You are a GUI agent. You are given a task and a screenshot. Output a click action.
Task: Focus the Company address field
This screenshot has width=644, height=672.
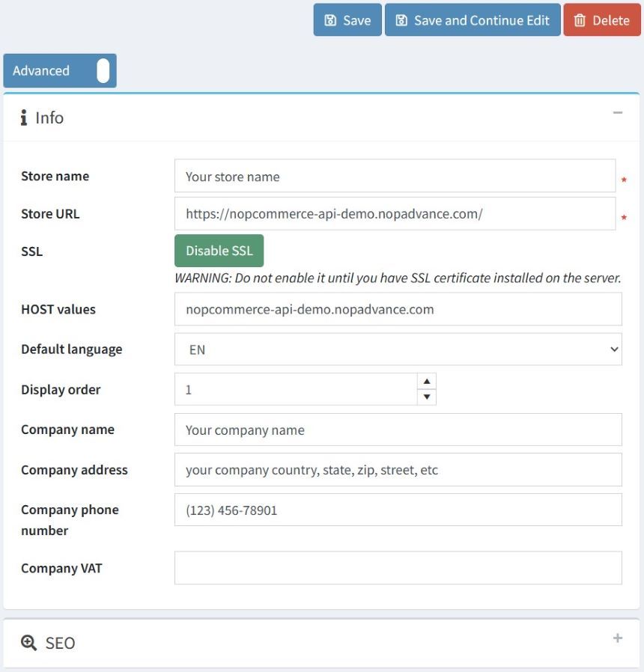[398, 470]
